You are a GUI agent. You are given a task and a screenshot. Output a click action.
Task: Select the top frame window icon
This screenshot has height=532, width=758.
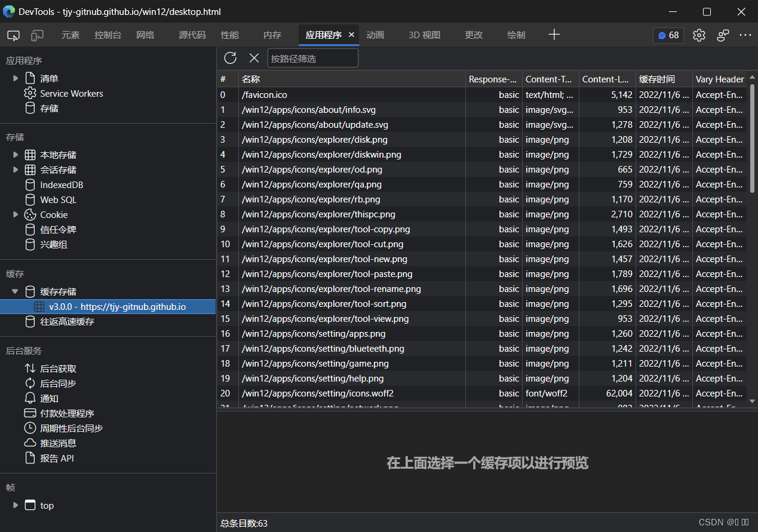tap(30, 505)
